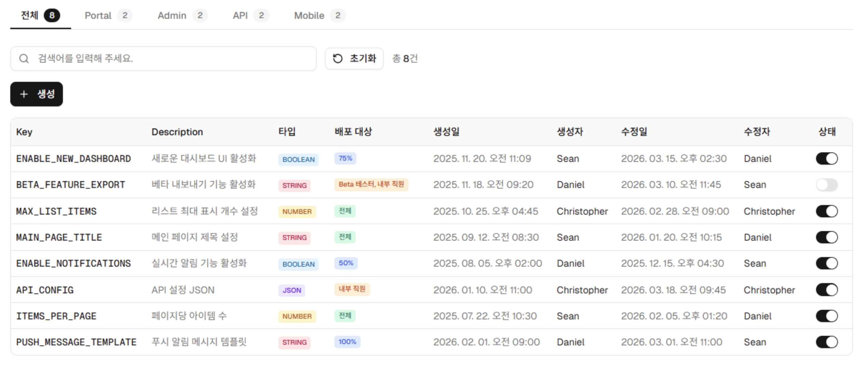Open the API tab
Viewport: 868px width, 369px height.
point(251,15)
